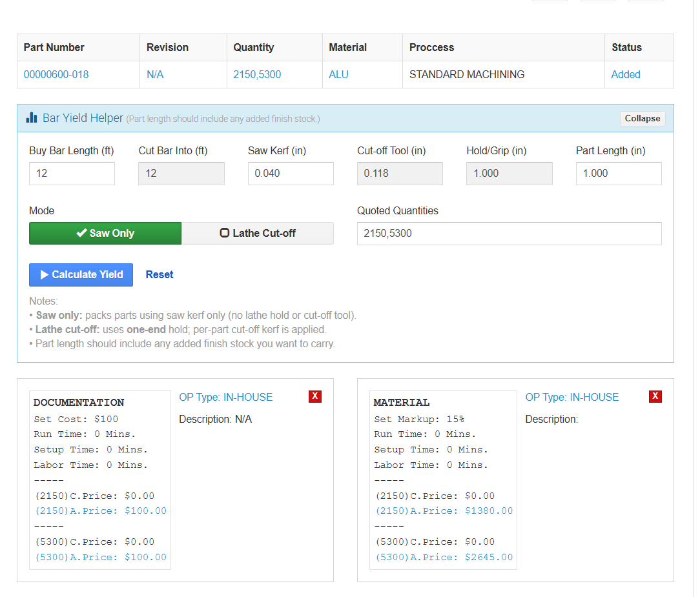The width and height of the screenshot is (700, 597).
Task: Select Saw Only mode
Action: coord(105,233)
